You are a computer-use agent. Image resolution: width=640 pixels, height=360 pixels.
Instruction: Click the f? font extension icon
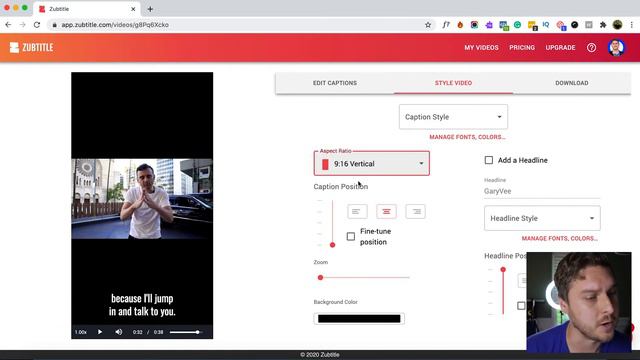[446, 25]
